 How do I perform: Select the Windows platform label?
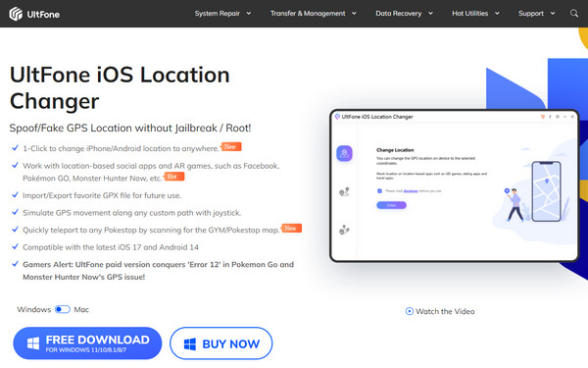33,309
